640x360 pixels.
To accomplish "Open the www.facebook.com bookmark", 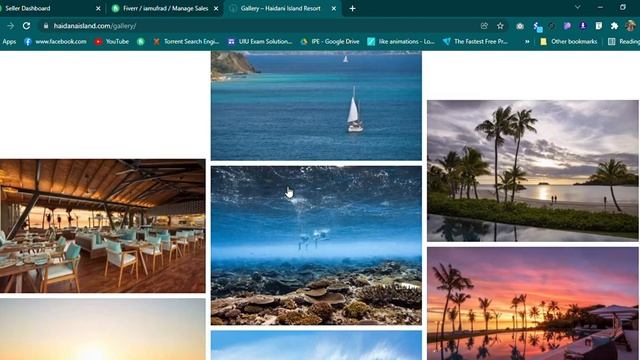I will coord(55,41).
